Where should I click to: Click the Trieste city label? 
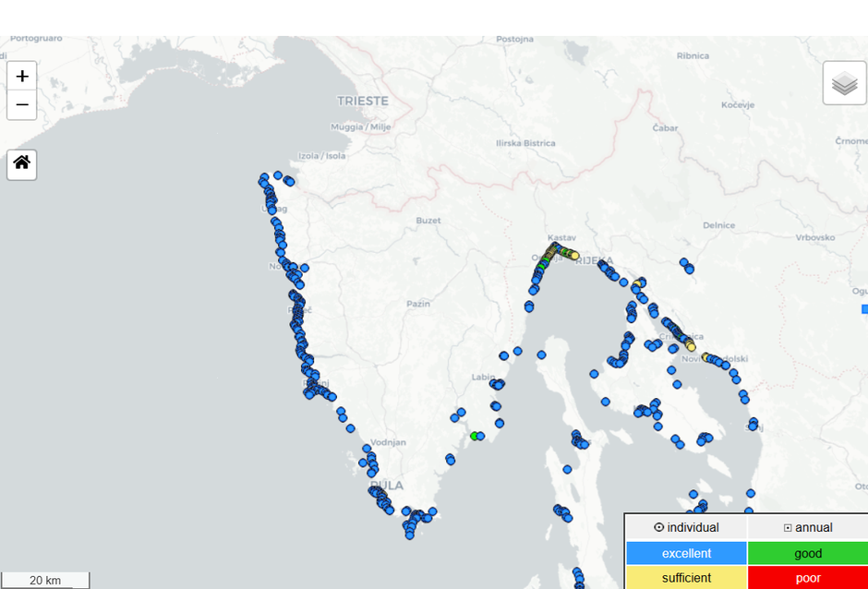(x=363, y=101)
